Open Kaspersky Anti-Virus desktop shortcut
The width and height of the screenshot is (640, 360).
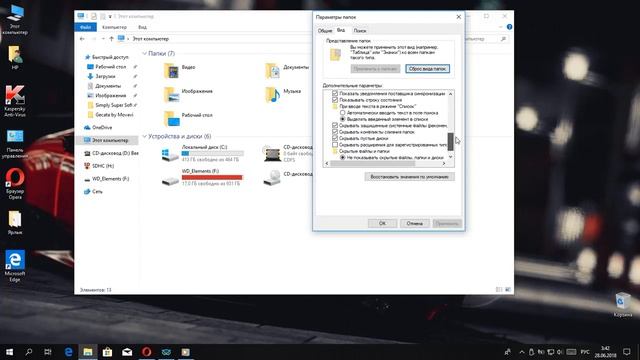point(15,101)
